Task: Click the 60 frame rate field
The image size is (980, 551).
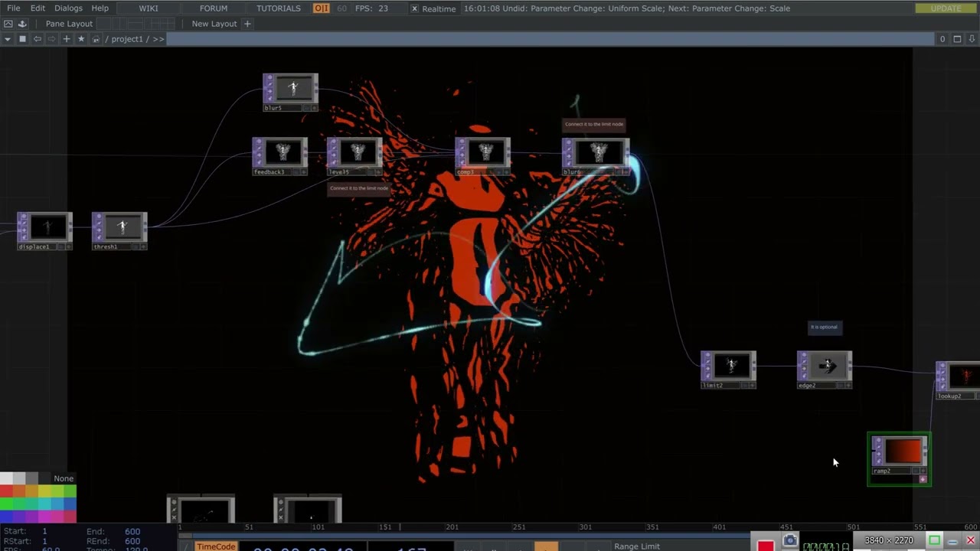Action: point(341,8)
